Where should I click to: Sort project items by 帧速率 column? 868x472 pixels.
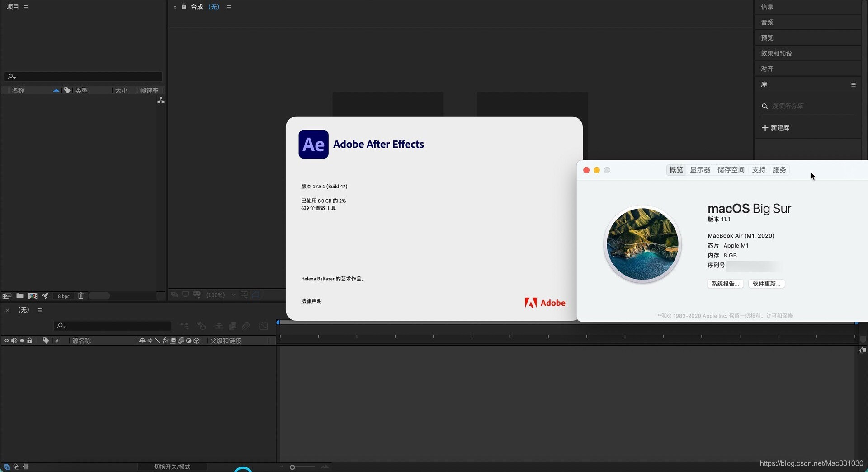149,90
